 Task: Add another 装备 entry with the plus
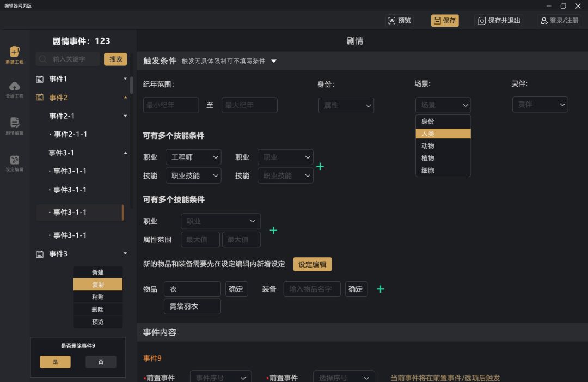point(380,289)
